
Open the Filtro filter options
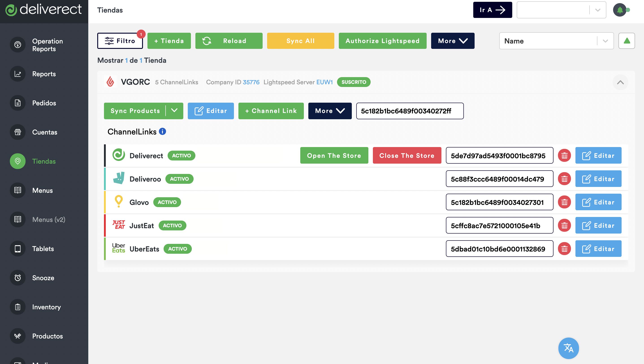(x=120, y=41)
